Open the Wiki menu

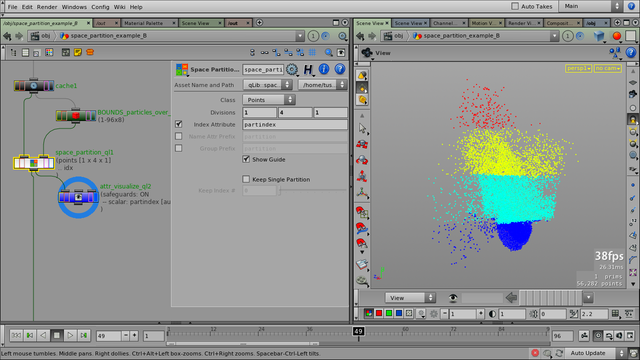pos(119,7)
